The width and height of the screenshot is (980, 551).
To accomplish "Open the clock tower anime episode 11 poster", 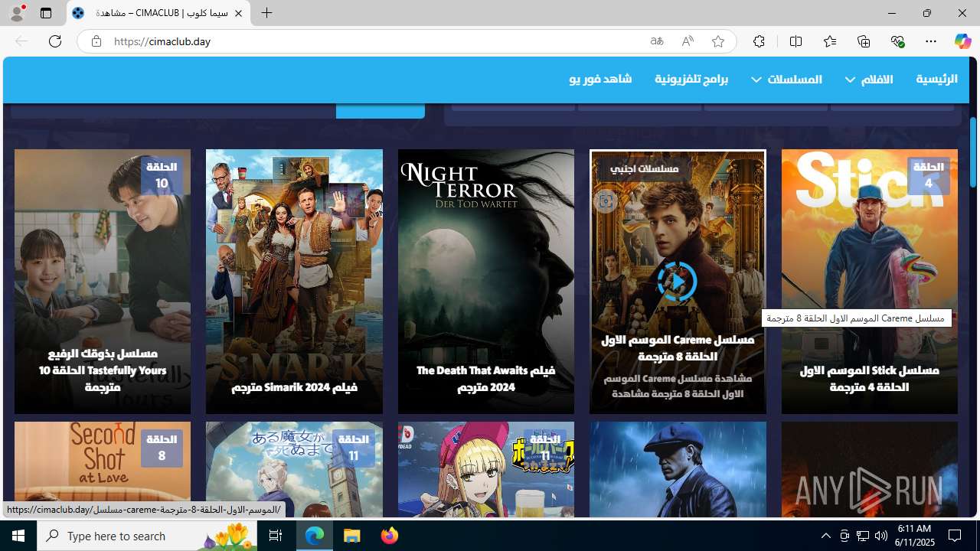I will [x=294, y=470].
